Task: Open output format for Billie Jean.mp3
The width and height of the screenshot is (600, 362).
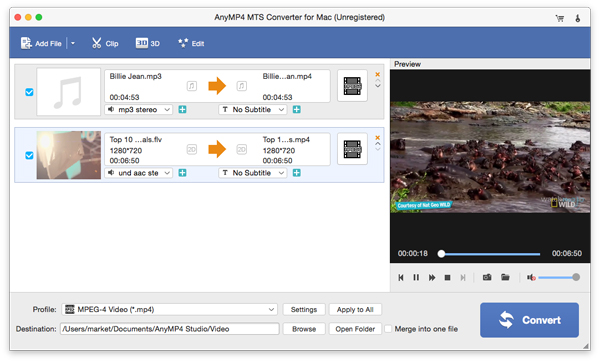Action: 352,86
